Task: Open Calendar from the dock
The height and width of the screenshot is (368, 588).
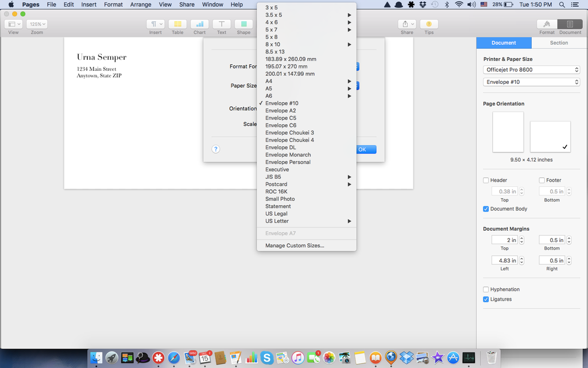Action: click(205, 358)
